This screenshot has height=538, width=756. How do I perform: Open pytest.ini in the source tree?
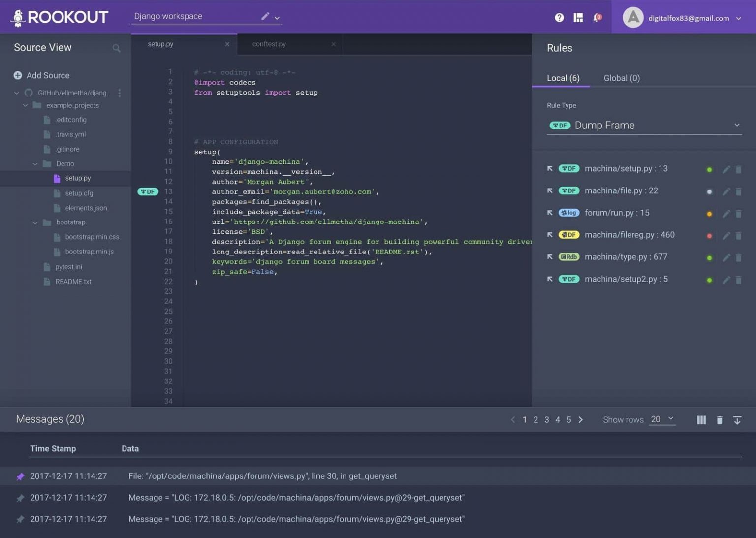(68, 267)
